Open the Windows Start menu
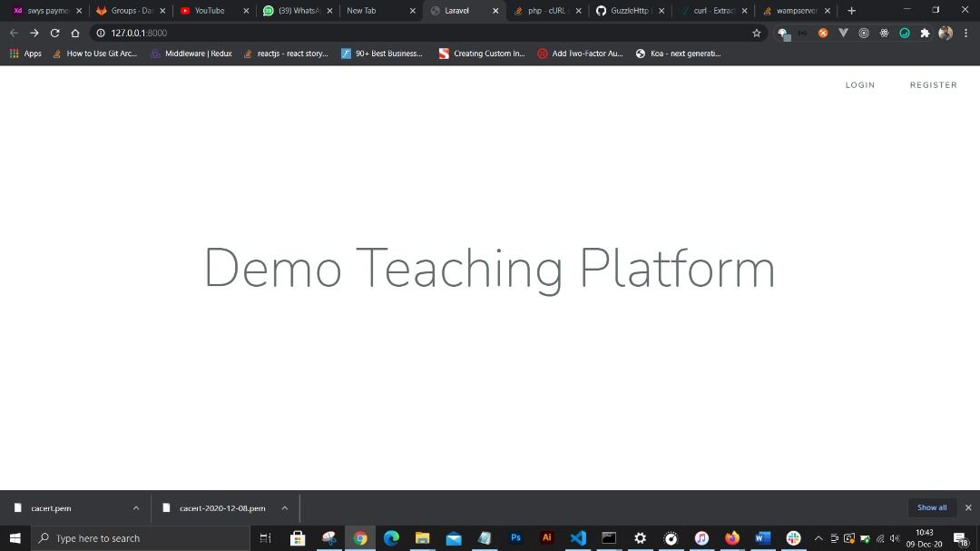The image size is (980, 551). pyautogui.click(x=15, y=538)
